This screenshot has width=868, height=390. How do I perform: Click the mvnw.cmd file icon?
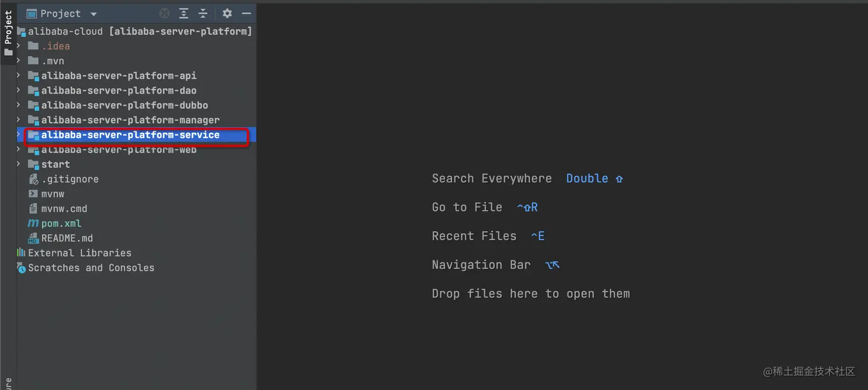pos(33,208)
